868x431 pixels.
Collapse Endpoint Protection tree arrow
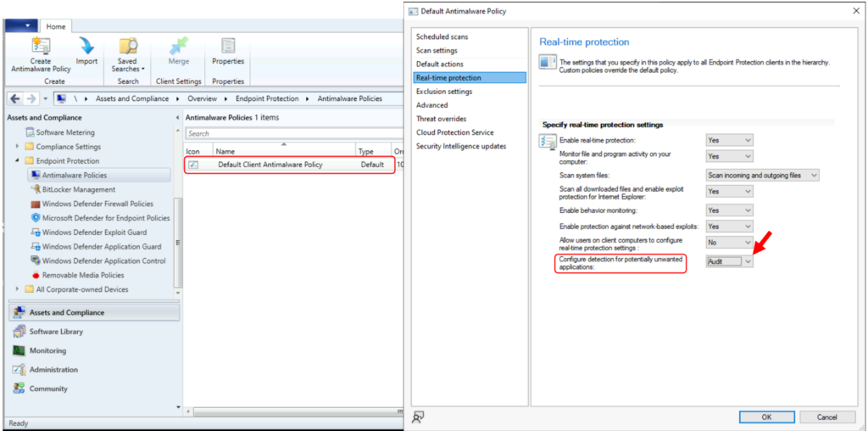(19, 161)
